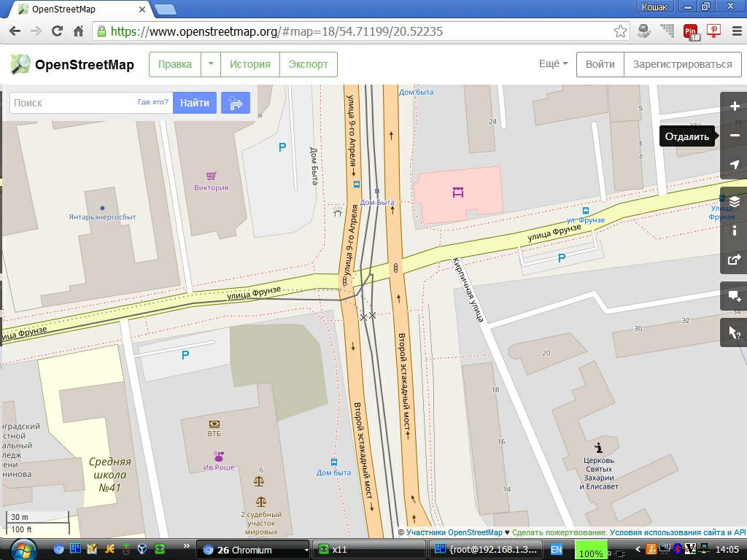Click the church information marker icon
This screenshot has height=560, width=747.
[599, 448]
